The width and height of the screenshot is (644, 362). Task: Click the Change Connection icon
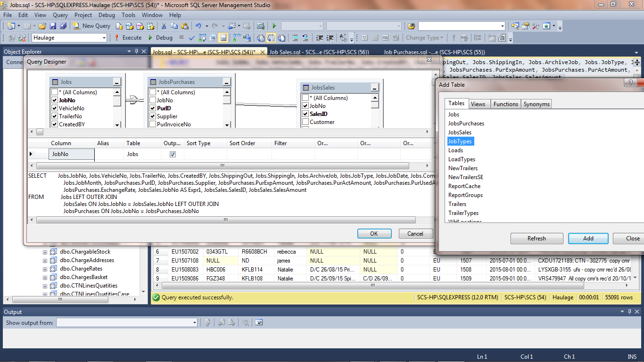21,38
